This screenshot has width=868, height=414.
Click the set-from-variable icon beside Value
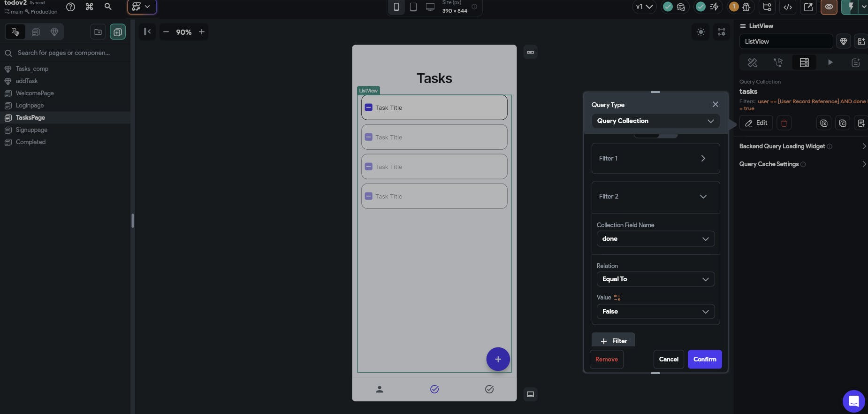(x=617, y=298)
